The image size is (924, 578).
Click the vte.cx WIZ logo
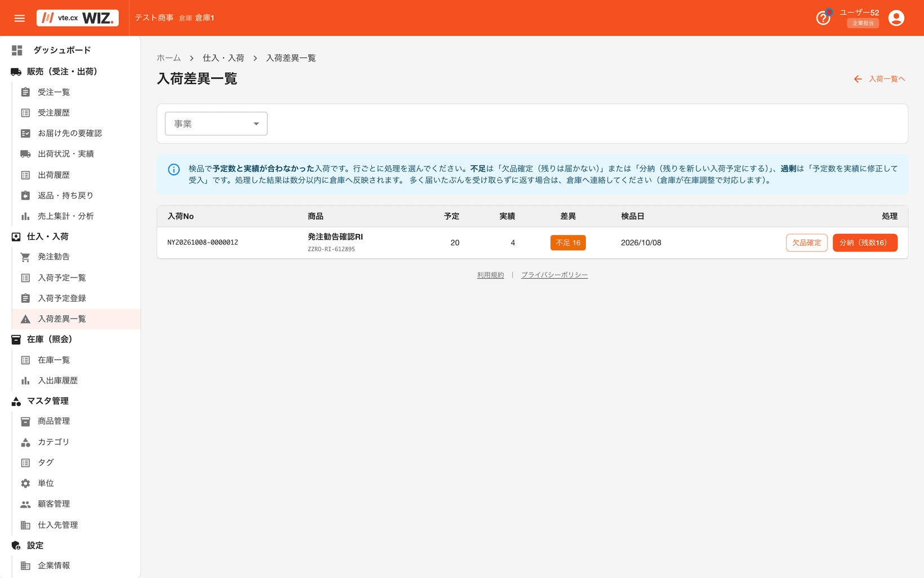[x=78, y=18]
